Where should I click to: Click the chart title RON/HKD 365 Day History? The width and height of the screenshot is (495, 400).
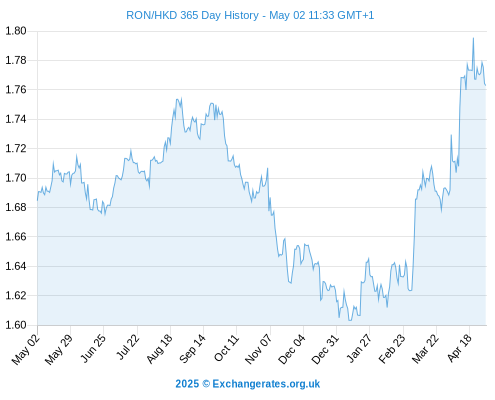192,15
